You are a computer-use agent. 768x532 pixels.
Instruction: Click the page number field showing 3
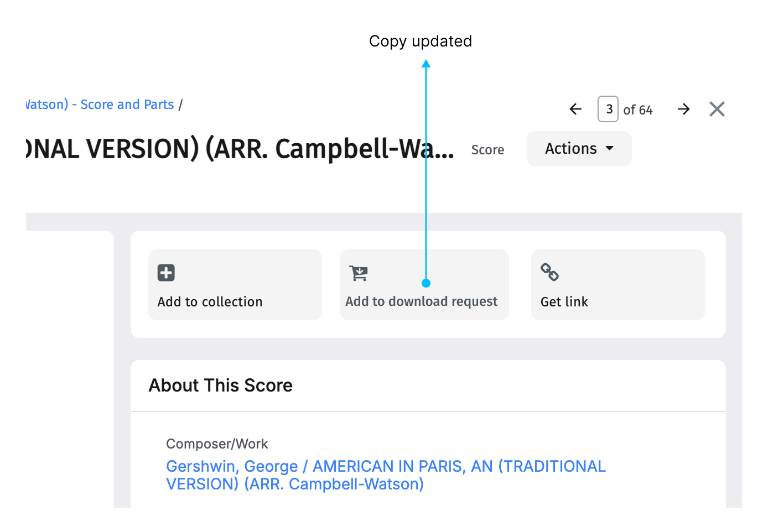[608, 109]
